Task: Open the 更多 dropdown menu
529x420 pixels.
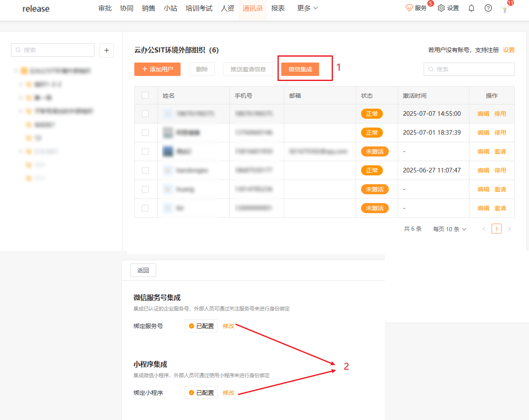Action: click(x=307, y=8)
